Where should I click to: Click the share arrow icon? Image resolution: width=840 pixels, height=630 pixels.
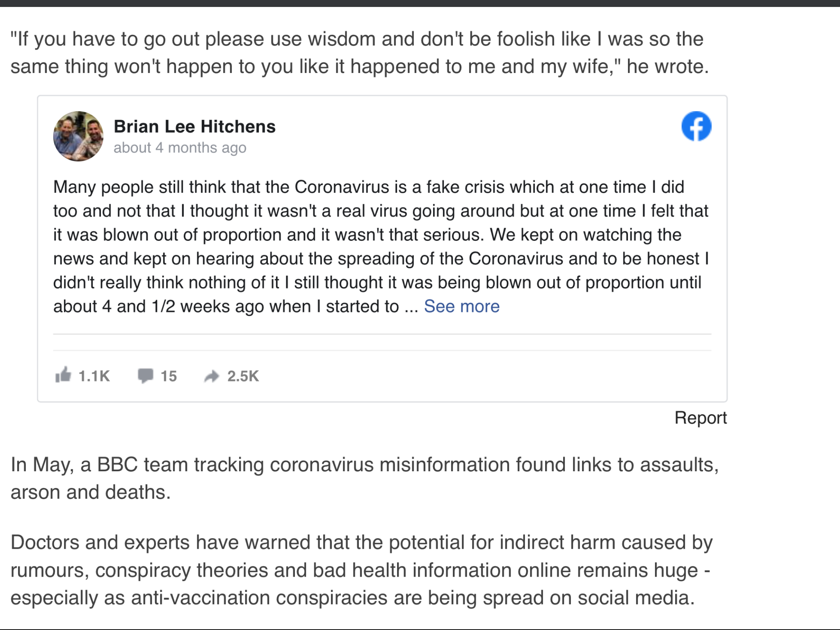(x=212, y=376)
